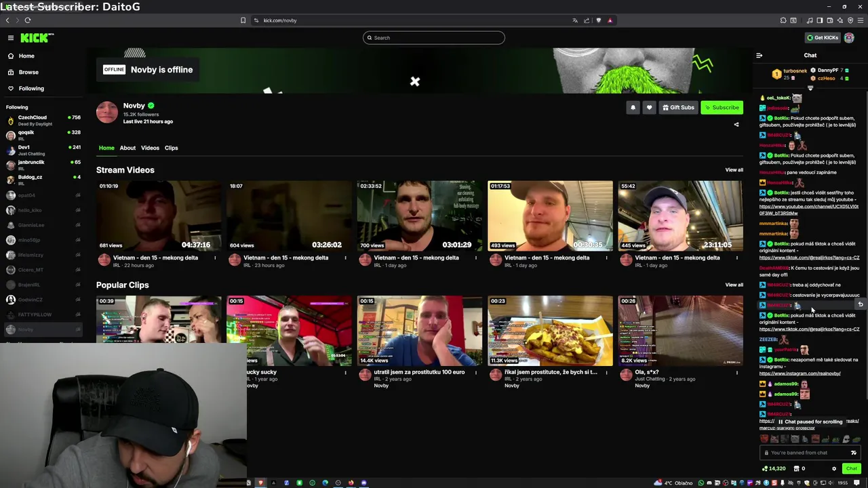Click the channel points 14,320 indicator
This screenshot has width=868, height=488.
click(773, 468)
